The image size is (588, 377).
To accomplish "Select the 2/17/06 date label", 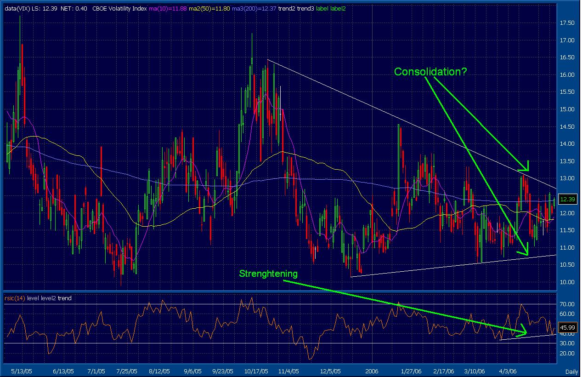I will click(443, 371).
